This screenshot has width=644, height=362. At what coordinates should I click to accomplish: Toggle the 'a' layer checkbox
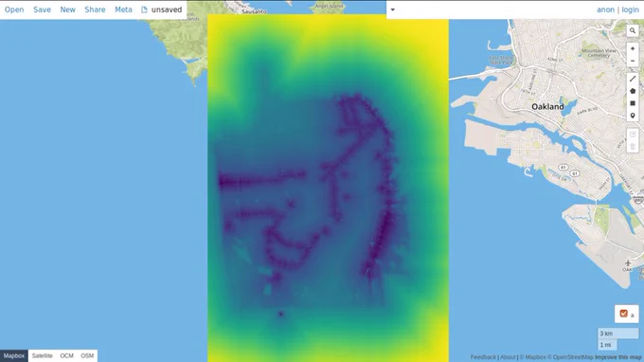pyautogui.click(x=623, y=314)
